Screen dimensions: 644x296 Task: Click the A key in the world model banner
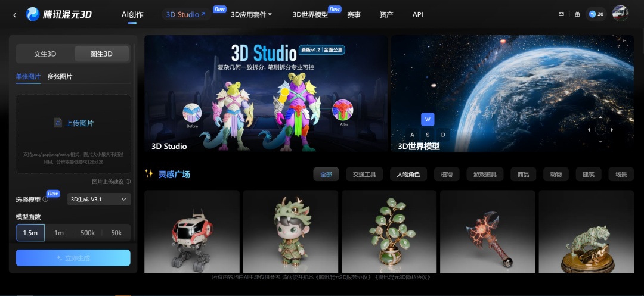[413, 135]
